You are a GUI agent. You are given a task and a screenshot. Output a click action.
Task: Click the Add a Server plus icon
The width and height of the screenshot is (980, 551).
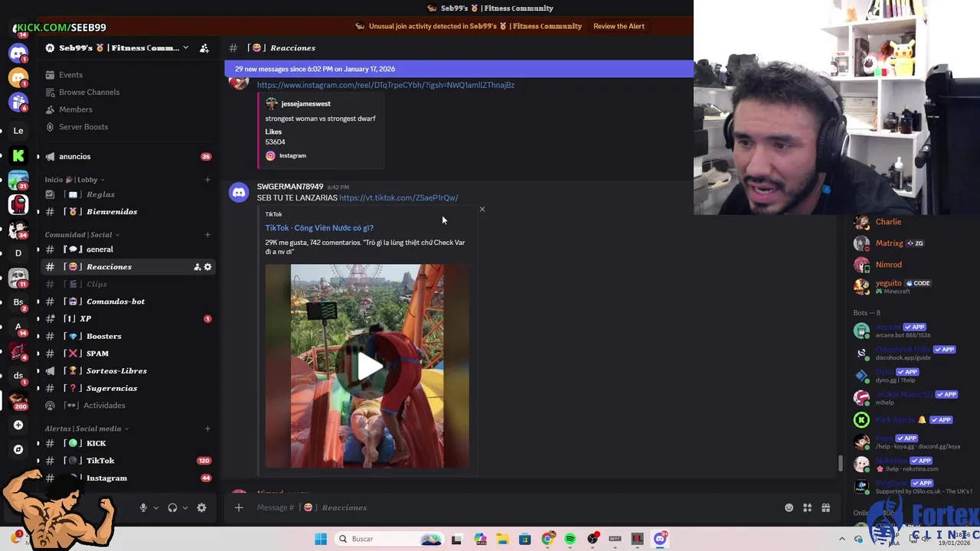coord(18,425)
